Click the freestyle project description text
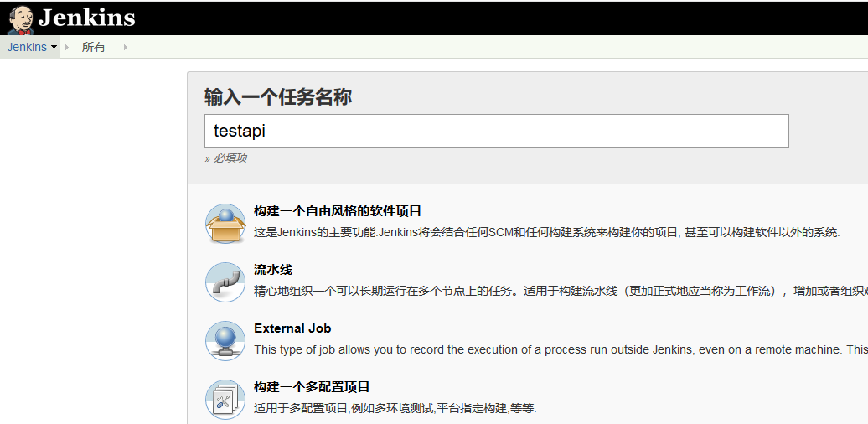Screen dimensions: 868x424 point(546,232)
